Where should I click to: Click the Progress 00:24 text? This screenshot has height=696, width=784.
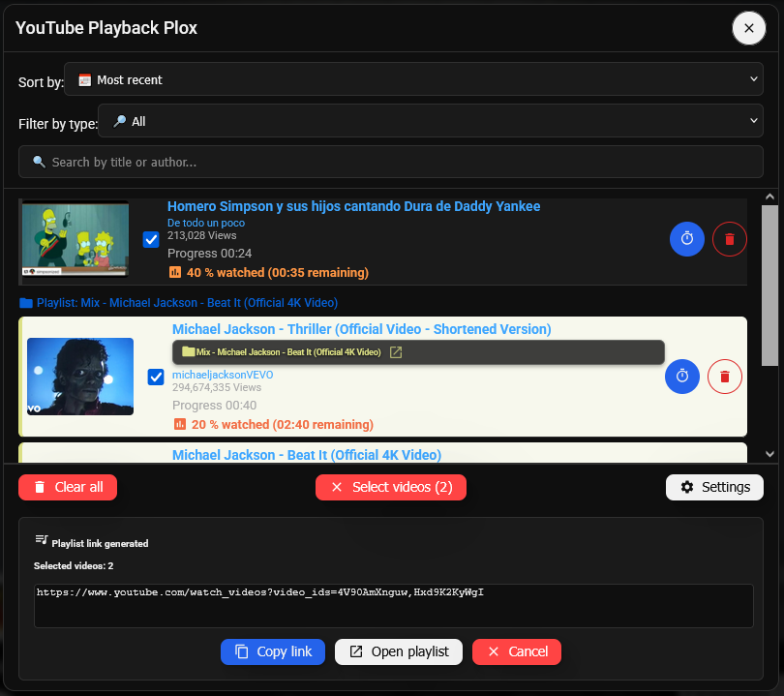pyautogui.click(x=209, y=254)
